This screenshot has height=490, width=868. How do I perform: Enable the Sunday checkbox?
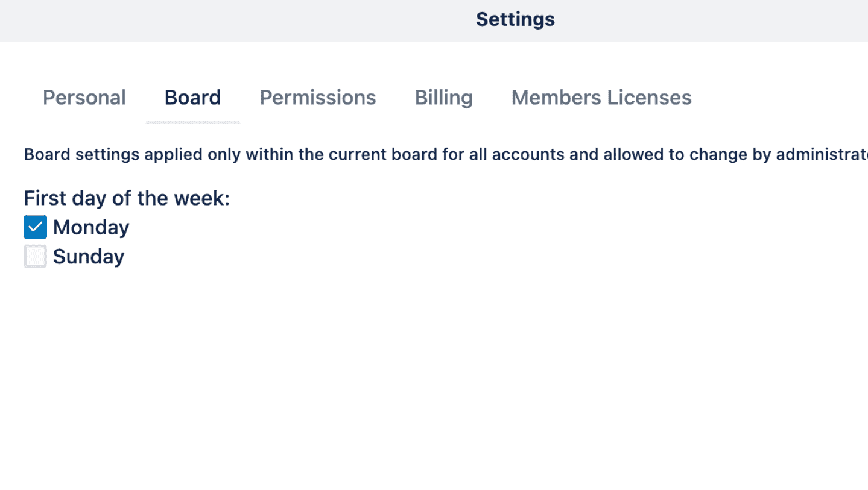pos(35,256)
